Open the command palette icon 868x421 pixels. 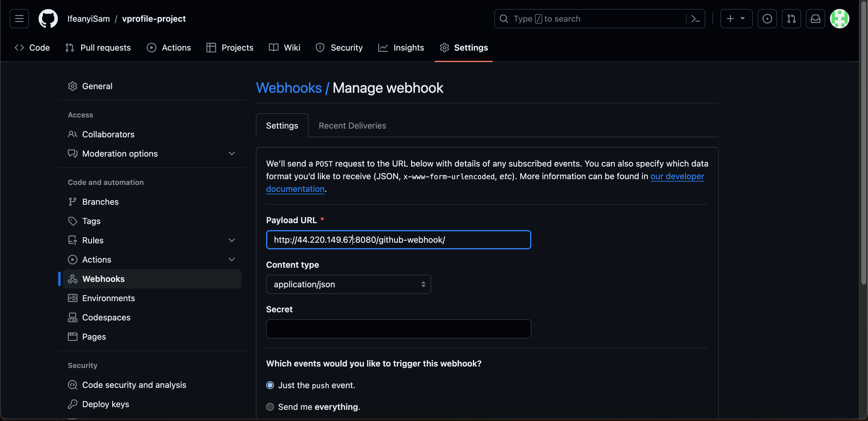[x=696, y=19]
